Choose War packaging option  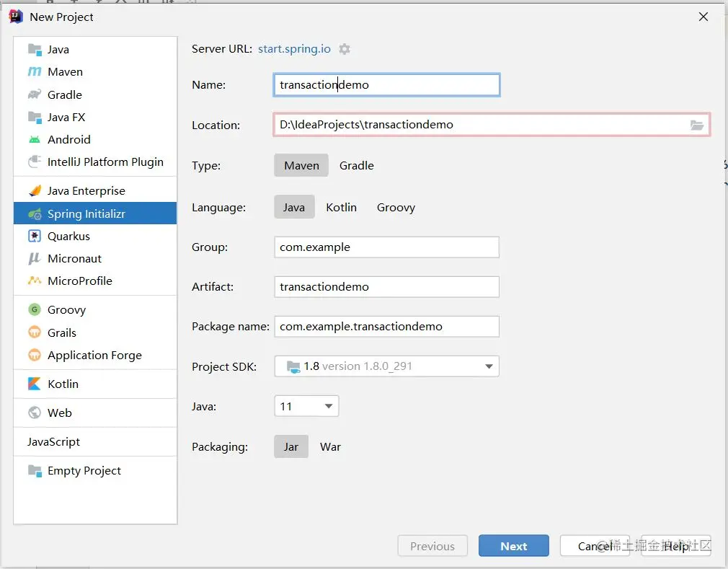330,446
